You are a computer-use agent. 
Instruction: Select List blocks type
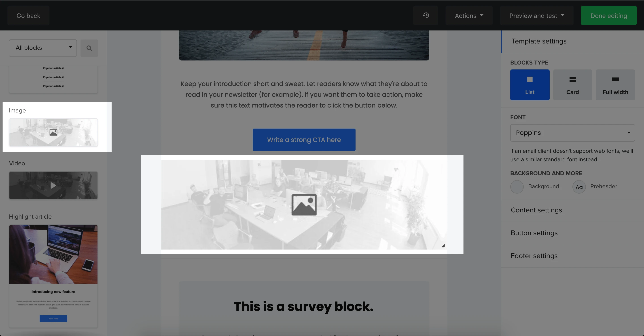click(x=530, y=85)
